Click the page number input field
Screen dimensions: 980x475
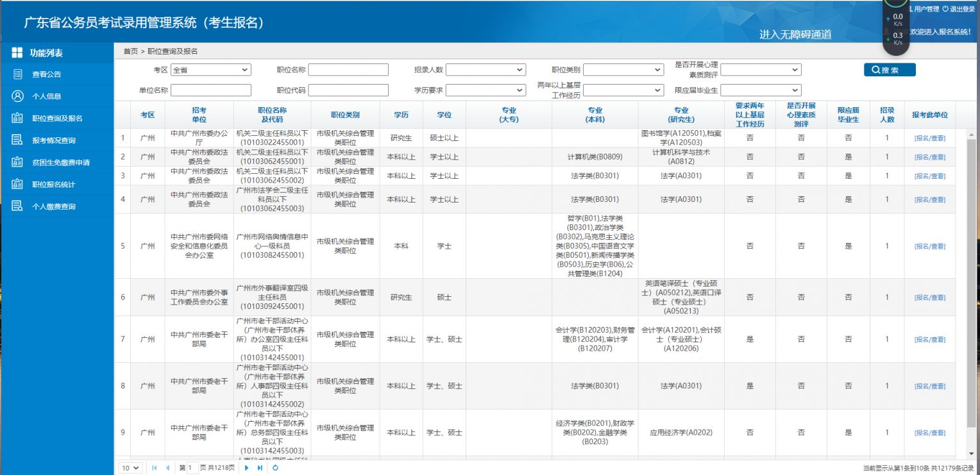tap(192, 468)
